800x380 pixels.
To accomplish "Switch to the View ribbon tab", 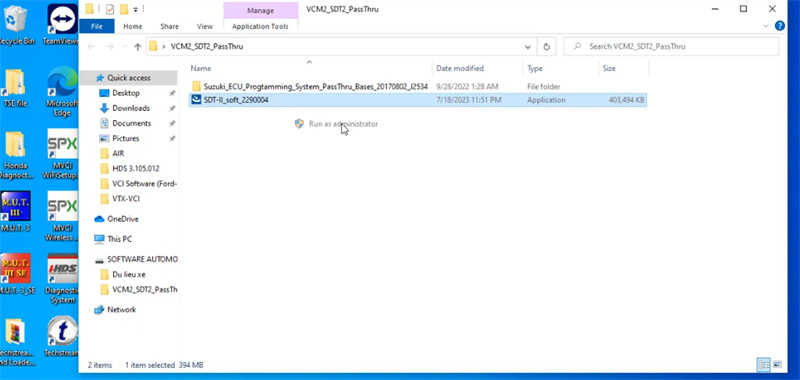I will coord(205,27).
